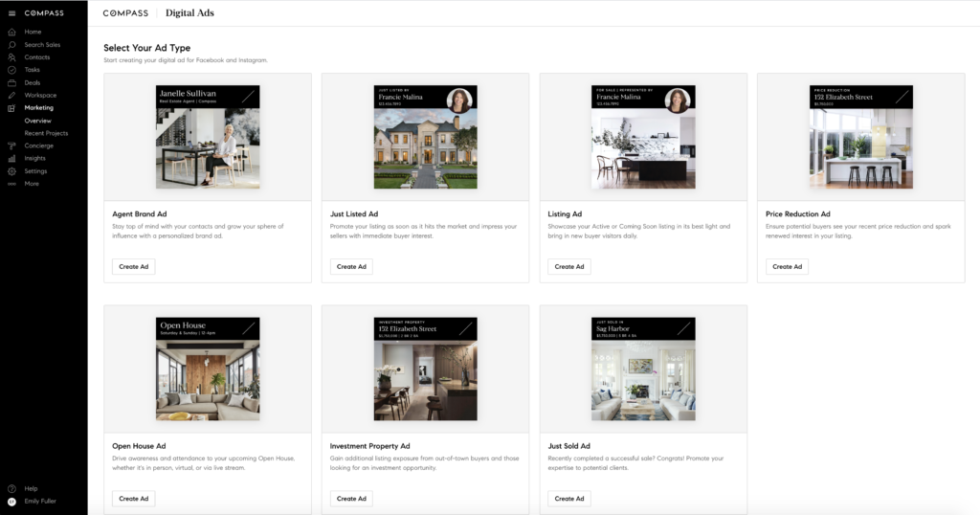
Task: Click Create Ad under Just Sold Ad
Action: (568, 498)
